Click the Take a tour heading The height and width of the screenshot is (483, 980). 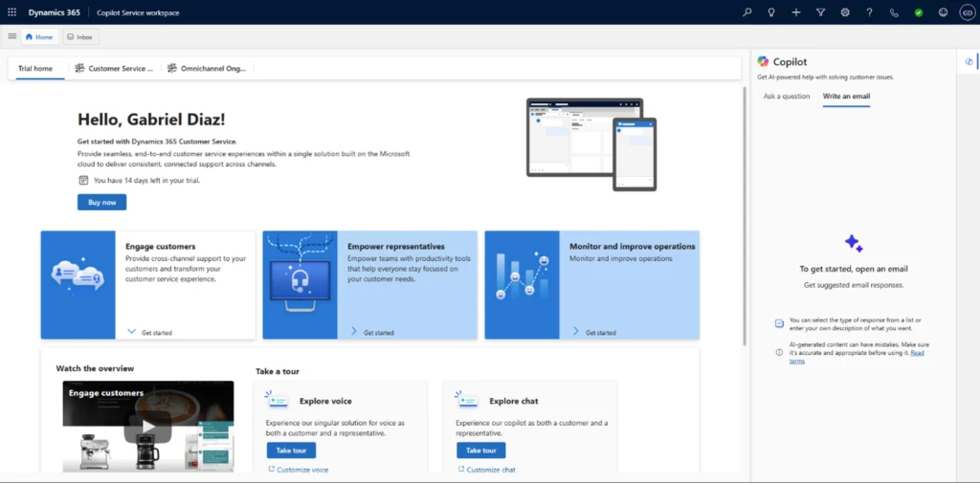point(278,371)
